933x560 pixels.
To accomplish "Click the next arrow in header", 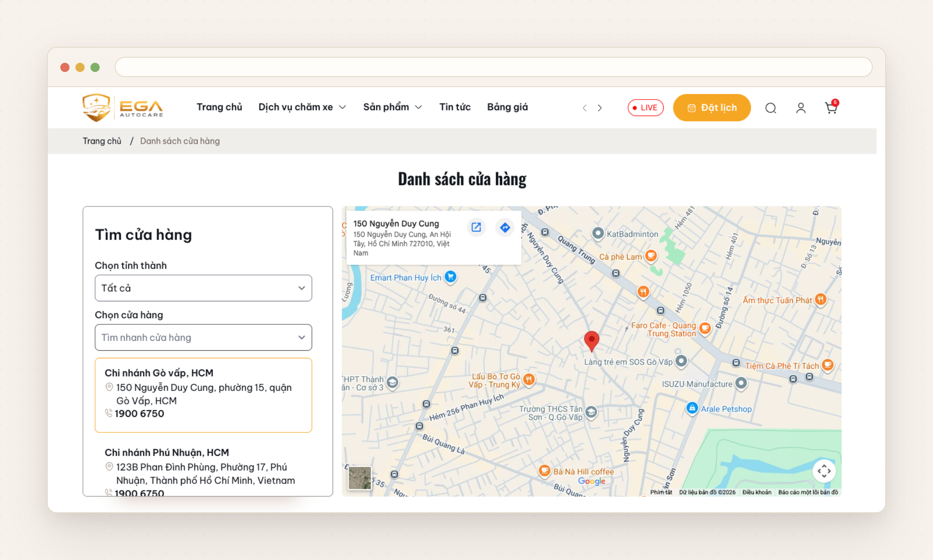I will [600, 108].
